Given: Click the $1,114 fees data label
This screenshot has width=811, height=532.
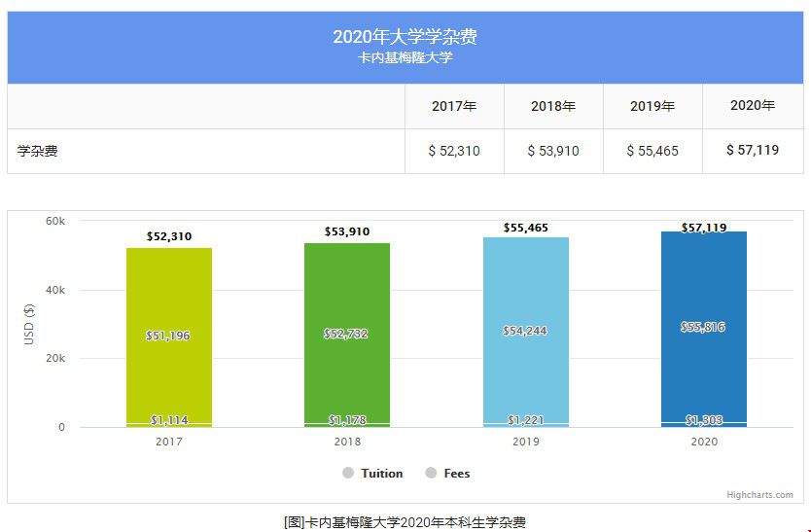Looking at the screenshot, I should (x=169, y=420).
